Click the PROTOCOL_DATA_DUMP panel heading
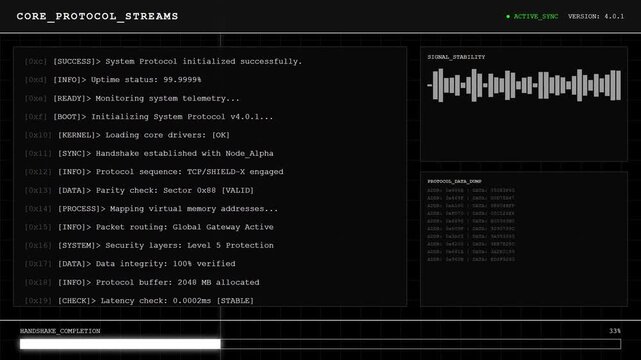Screen dimensions: 641x360 point(454,181)
